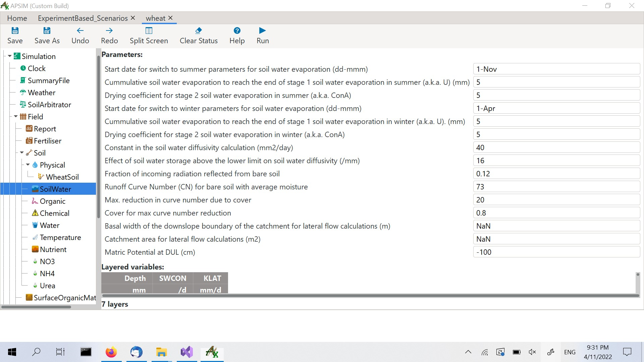Select the Clock node in tree
Image resolution: width=644 pixels, height=362 pixels.
pos(36,68)
